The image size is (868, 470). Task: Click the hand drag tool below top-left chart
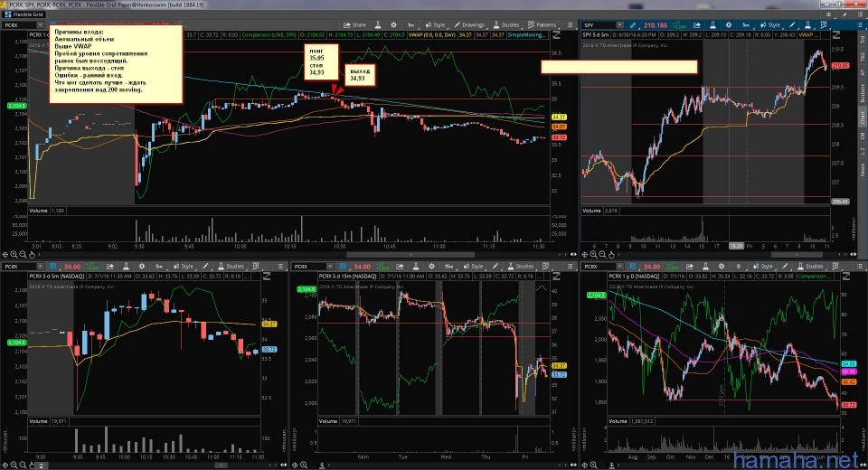click(32, 255)
